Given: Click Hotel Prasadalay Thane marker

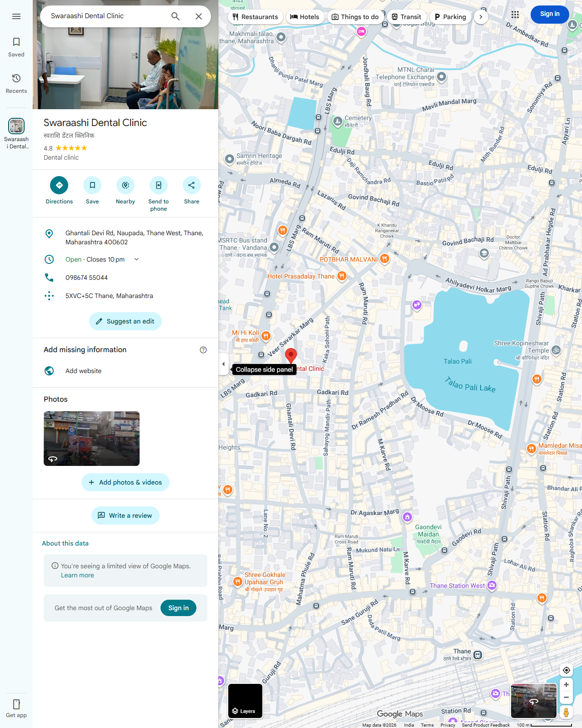Looking at the screenshot, I should click(342, 276).
